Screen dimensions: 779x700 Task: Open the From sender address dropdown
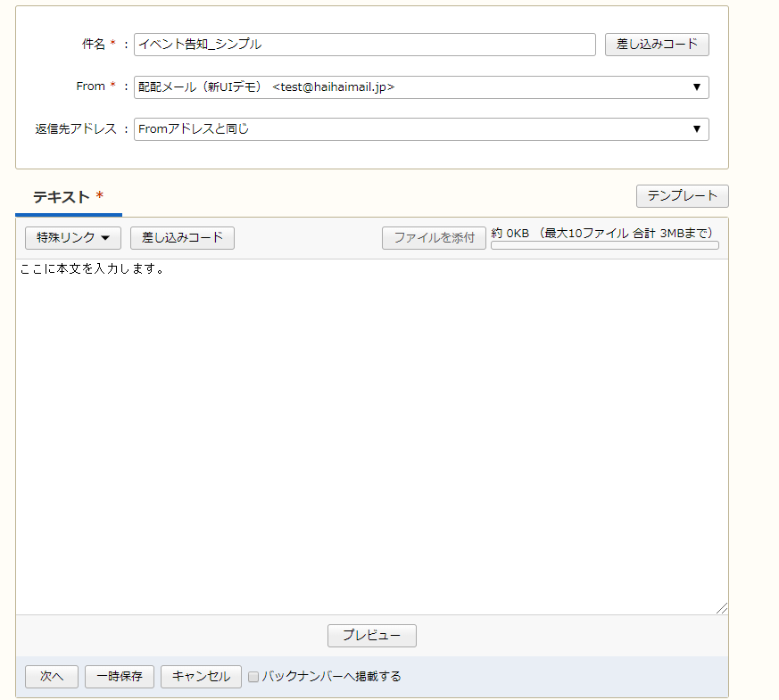(421, 87)
